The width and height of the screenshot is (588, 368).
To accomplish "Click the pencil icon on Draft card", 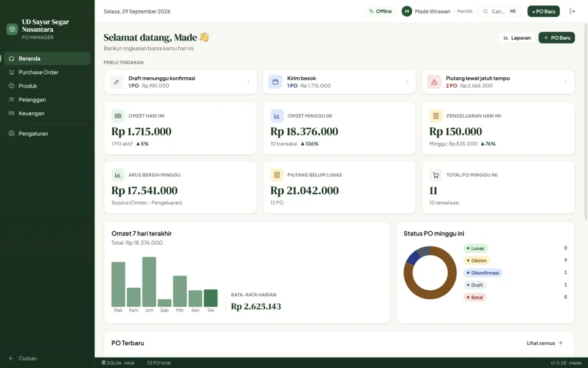I will coord(116,82).
